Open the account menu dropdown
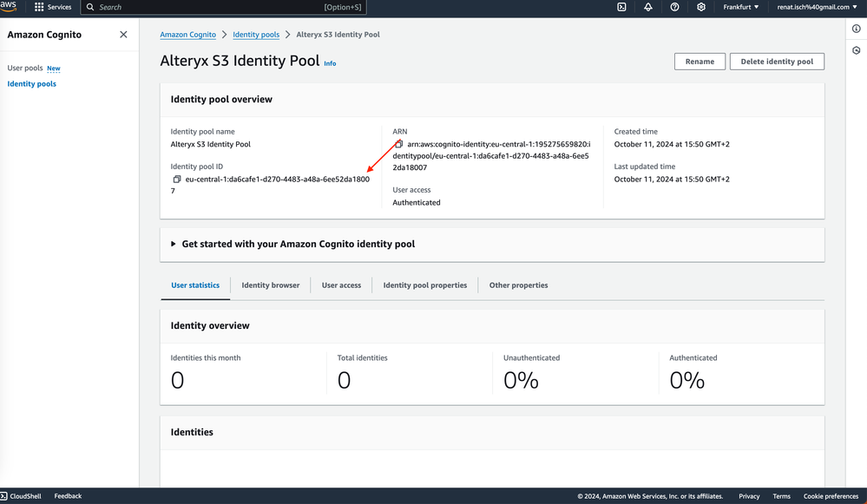The height and width of the screenshot is (504, 867). coord(818,7)
